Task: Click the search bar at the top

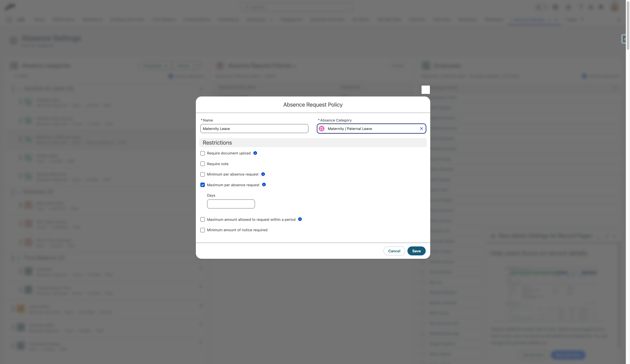Action: [297, 7]
